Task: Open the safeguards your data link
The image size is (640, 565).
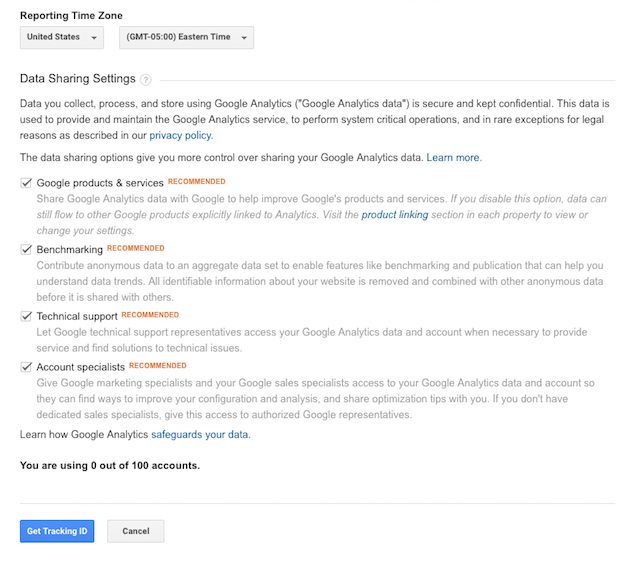Action: tap(200, 434)
